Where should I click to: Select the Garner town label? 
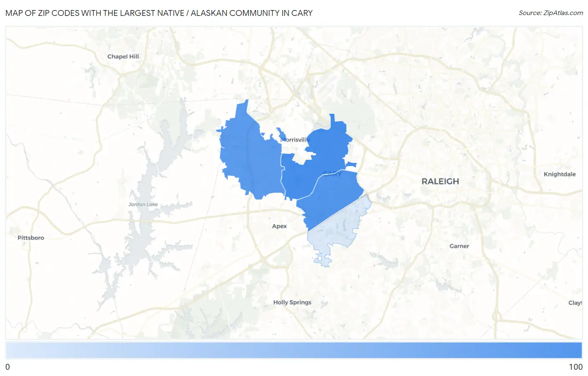459,246
